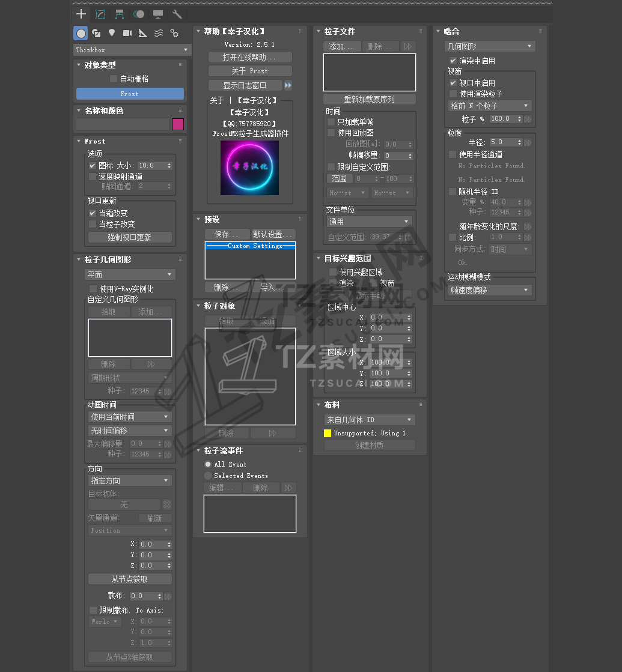
Task: Check 只加载单帧 option
Action: pyautogui.click(x=331, y=122)
